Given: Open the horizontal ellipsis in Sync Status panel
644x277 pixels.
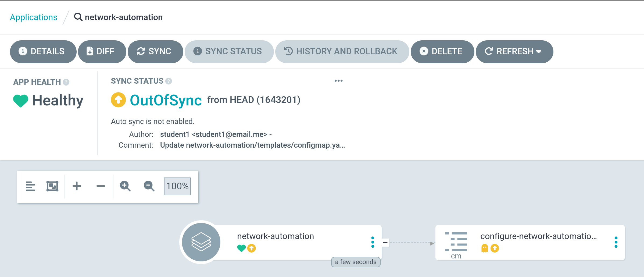Looking at the screenshot, I should (x=338, y=81).
